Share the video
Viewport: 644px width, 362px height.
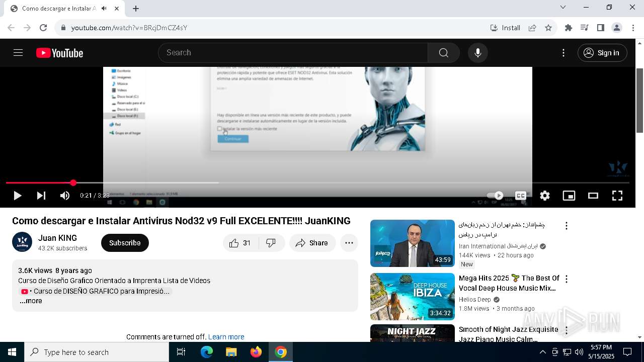pos(312,243)
